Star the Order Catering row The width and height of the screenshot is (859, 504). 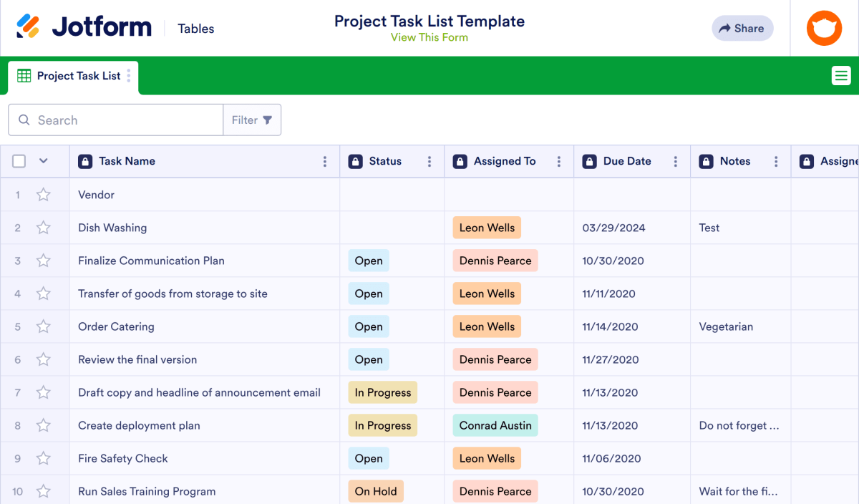(x=43, y=326)
